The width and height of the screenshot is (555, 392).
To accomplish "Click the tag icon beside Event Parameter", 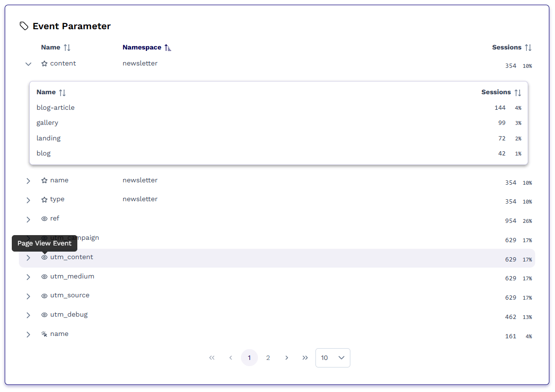I will (24, 26).
